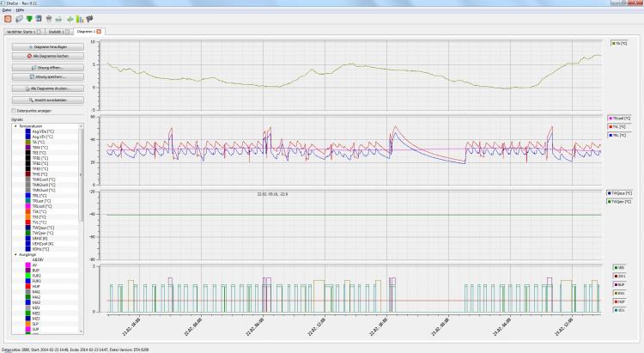Collapse the Temperaturen tree group
This screenshot has width=644, height=353.
tap(15, 126)
